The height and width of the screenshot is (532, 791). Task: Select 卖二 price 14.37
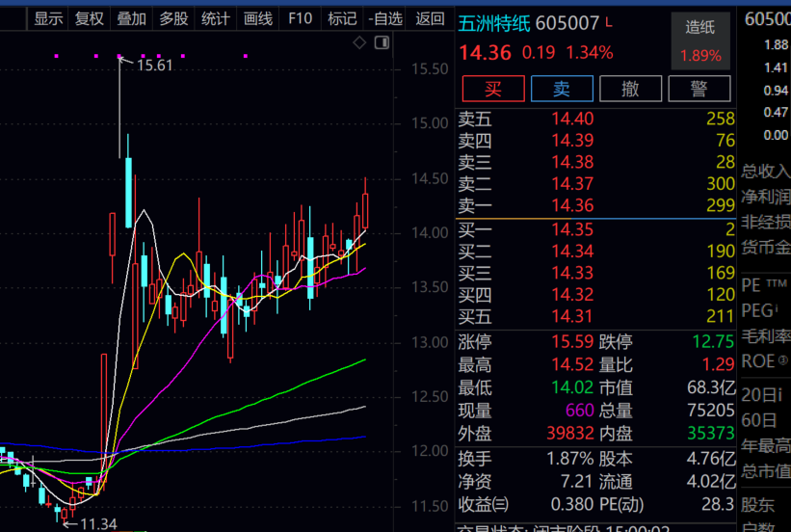tap(572, 184)
